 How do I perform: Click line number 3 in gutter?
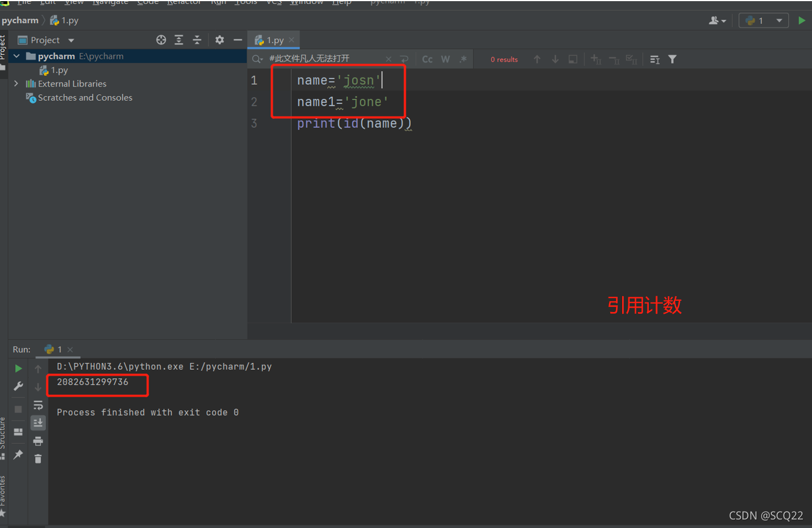[254, 123]
